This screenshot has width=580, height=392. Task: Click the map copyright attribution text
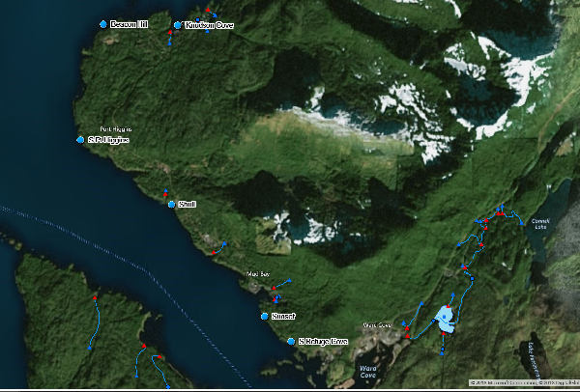[522, 384]
